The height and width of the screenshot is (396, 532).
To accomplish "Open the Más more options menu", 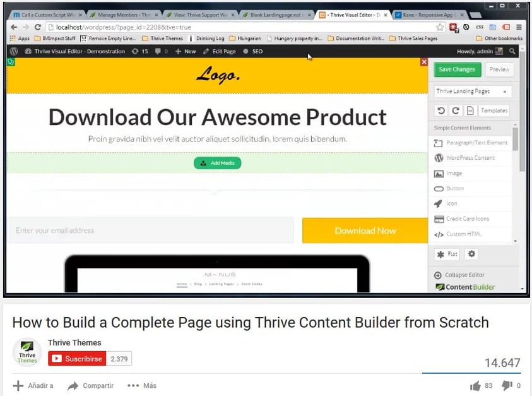I will (x=142, y=386).
